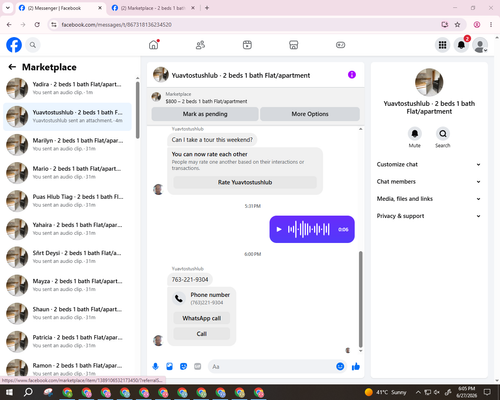Expand the Customize chat section
Image resolution: width=500 pixels, height=400 pixels.
point(429,164)
